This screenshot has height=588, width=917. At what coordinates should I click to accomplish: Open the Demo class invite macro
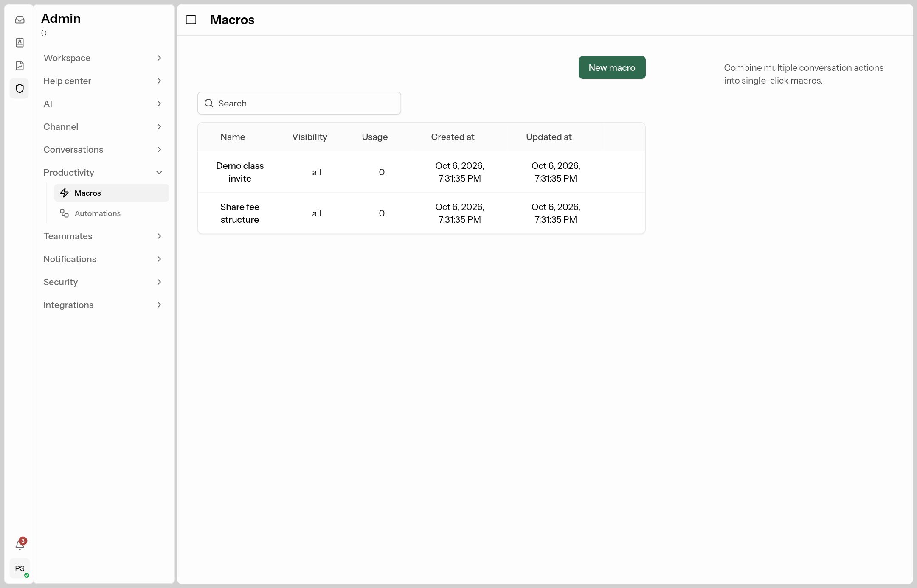pos(239,172)
